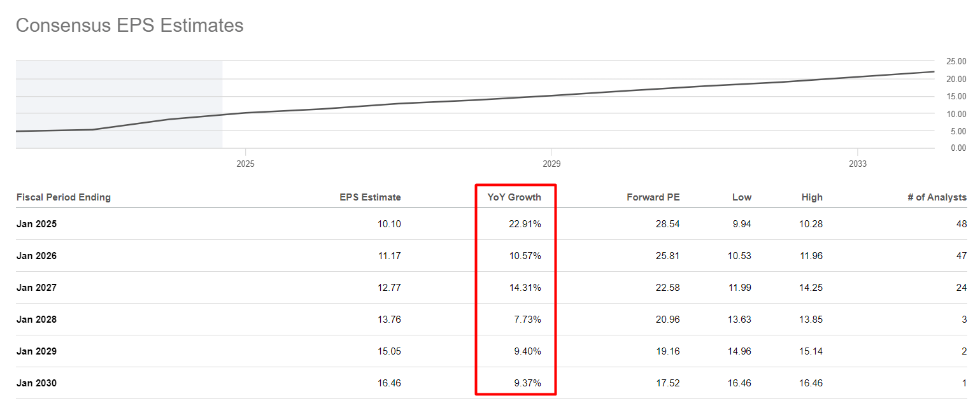980x401 pixels.
Task: Click the Low column header
Action: 741,197
